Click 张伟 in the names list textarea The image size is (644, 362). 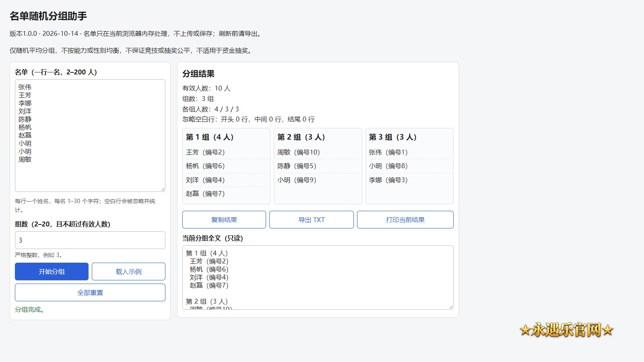(x=25, y=87)
